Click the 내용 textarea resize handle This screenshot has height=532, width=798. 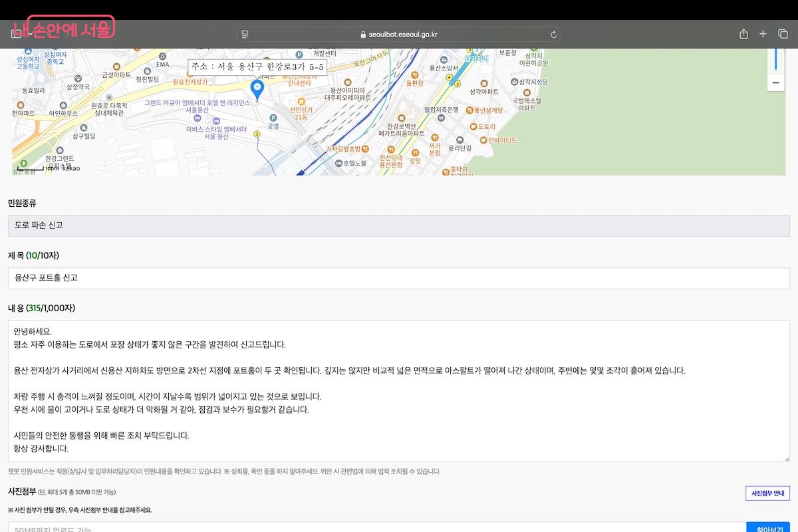click(787, 459)
